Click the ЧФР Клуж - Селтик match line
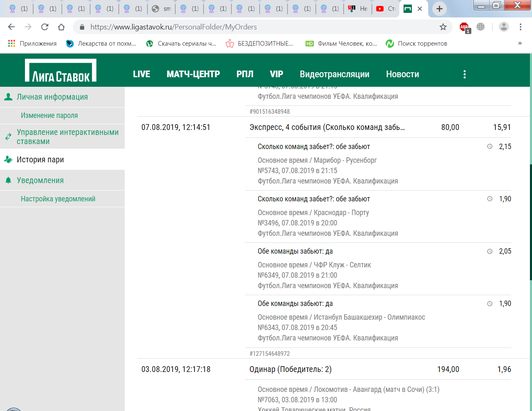 [x=314, y=265]
